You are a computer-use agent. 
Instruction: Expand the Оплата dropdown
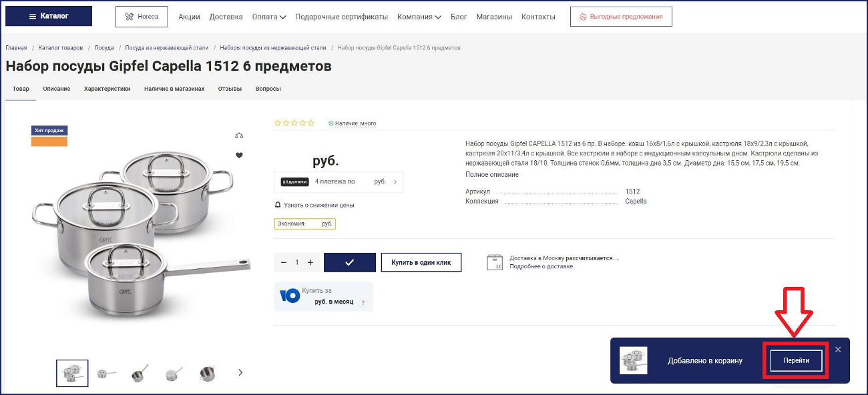tap(269, 17)
